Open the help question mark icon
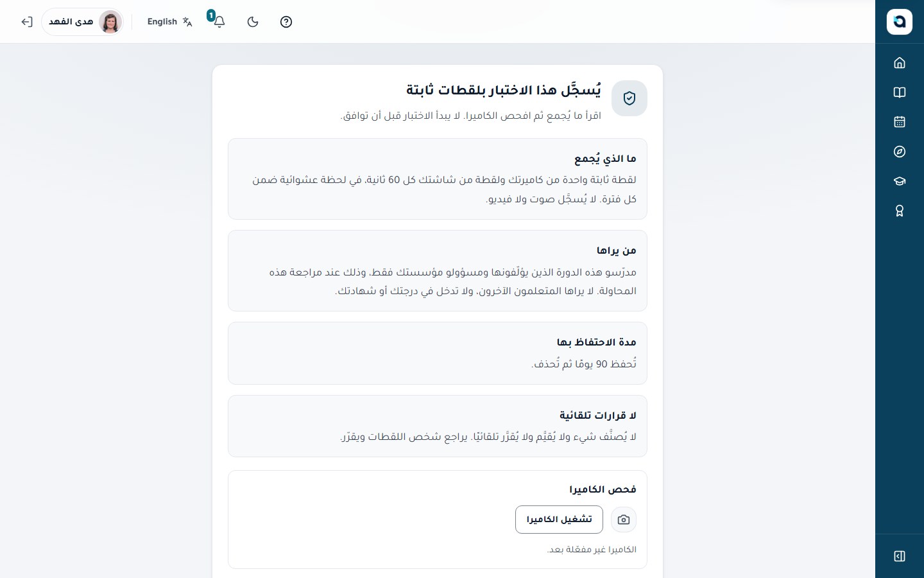The width and height of the screenshot is (924, 578). (x=286, y=22)
